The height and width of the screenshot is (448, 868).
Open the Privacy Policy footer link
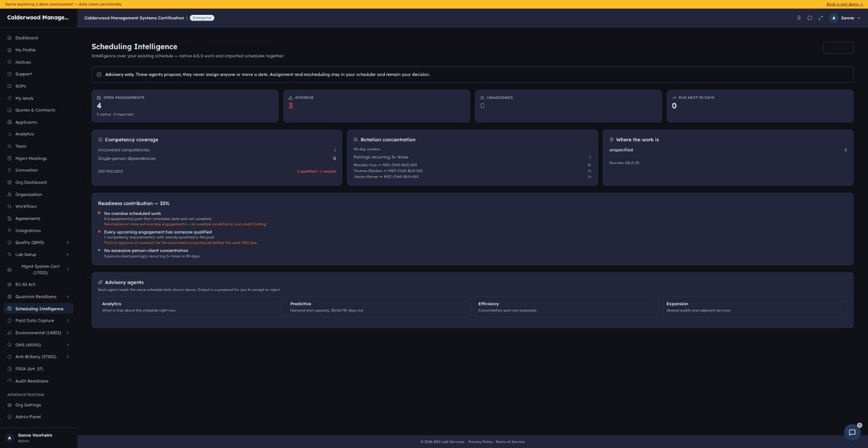point(480,442)
